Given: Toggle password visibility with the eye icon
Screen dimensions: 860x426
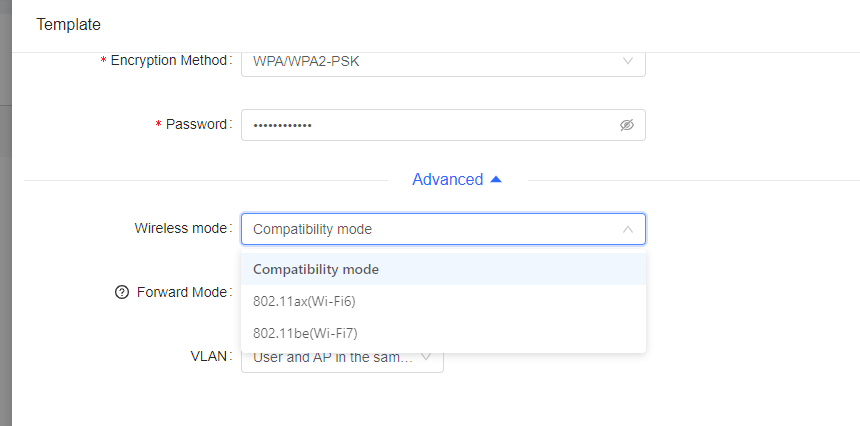Looking at the screenshot, I should (x=627, y=125).
